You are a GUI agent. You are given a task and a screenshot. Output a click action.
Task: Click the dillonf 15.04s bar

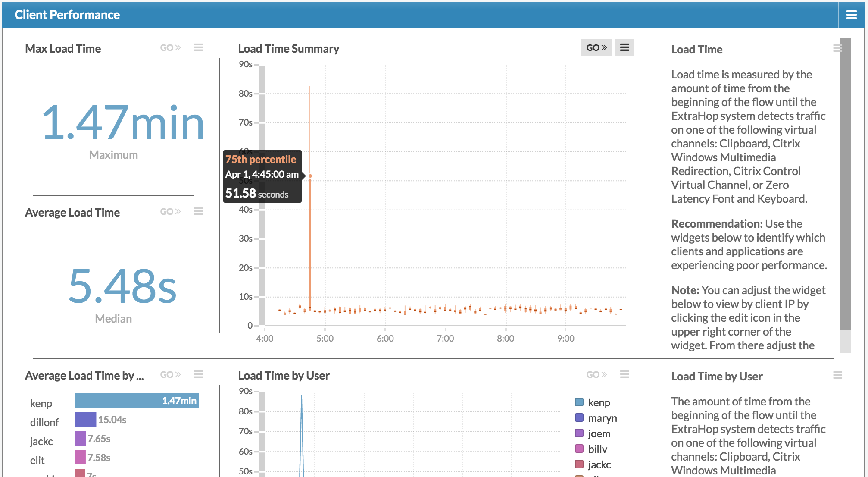[85, 420]
